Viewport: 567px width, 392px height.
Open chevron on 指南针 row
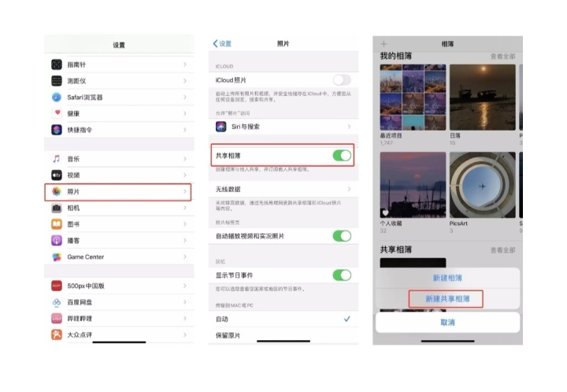[x=185, y=65]
